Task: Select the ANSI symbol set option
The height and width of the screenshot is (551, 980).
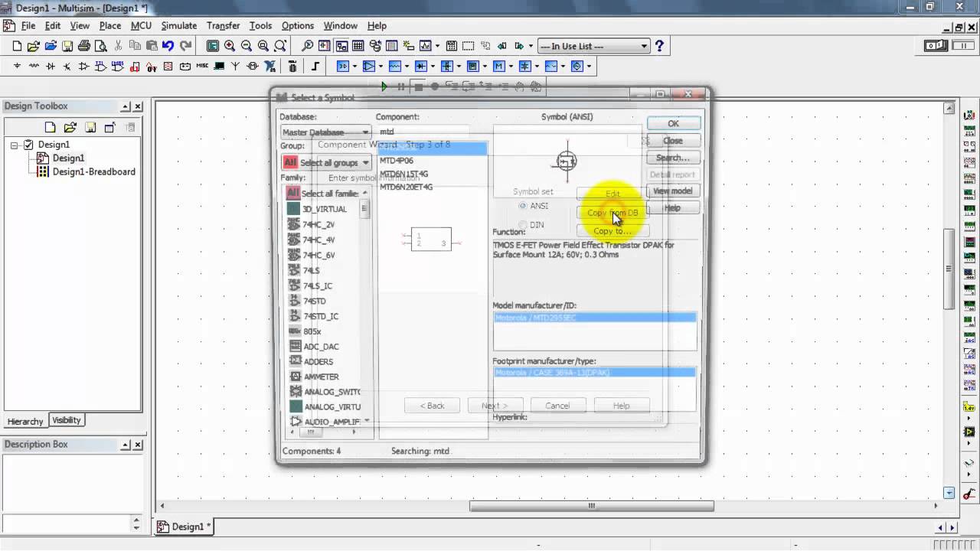Action: click(x=523, y=206)
